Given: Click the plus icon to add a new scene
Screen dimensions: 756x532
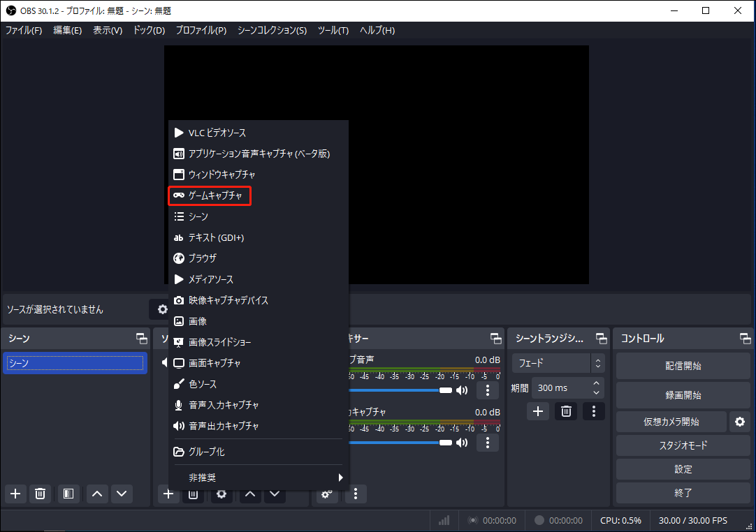Looking at the screenshot, I should click(x=15, y=494).
